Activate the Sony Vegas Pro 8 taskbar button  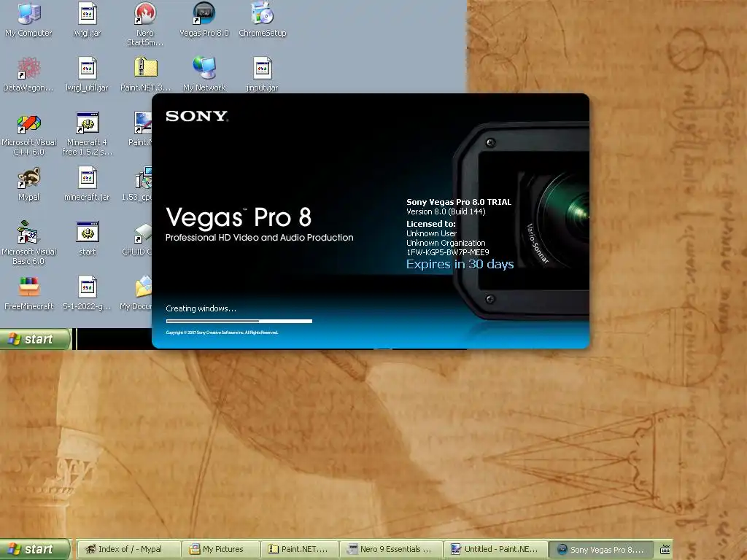(601, 550)
